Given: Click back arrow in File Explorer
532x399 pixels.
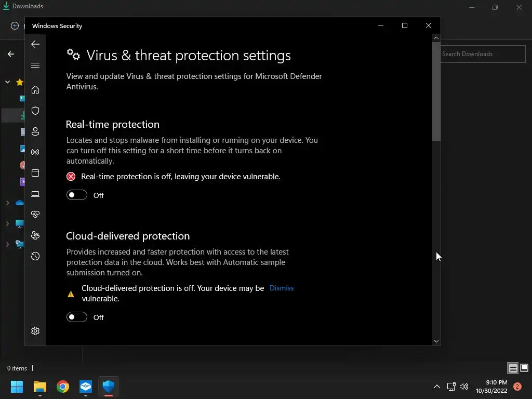Looking at the screenshot, I should 11,54.
